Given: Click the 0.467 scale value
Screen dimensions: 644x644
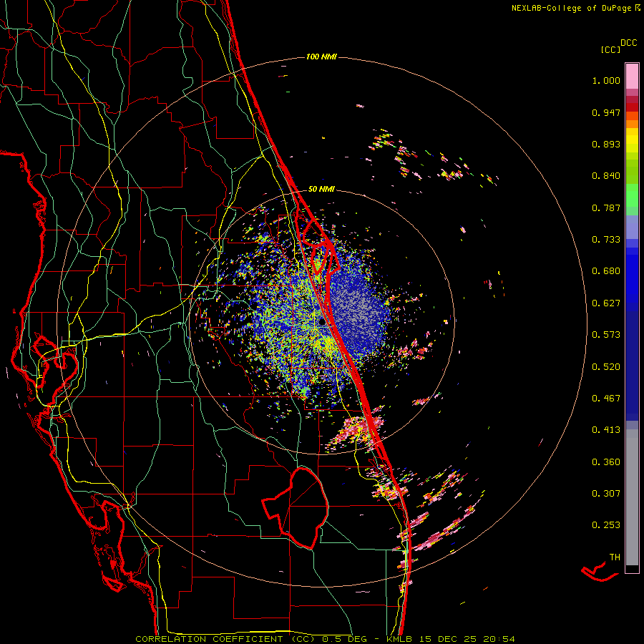Looking at the screenshot, I should click(x=606, y=399).
